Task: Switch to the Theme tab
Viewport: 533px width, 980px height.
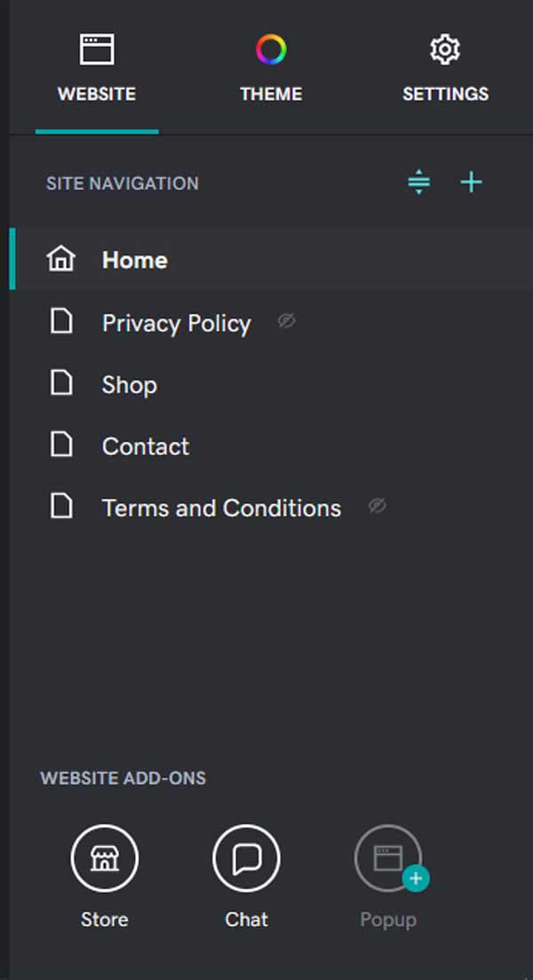Action: pos(270,67)
